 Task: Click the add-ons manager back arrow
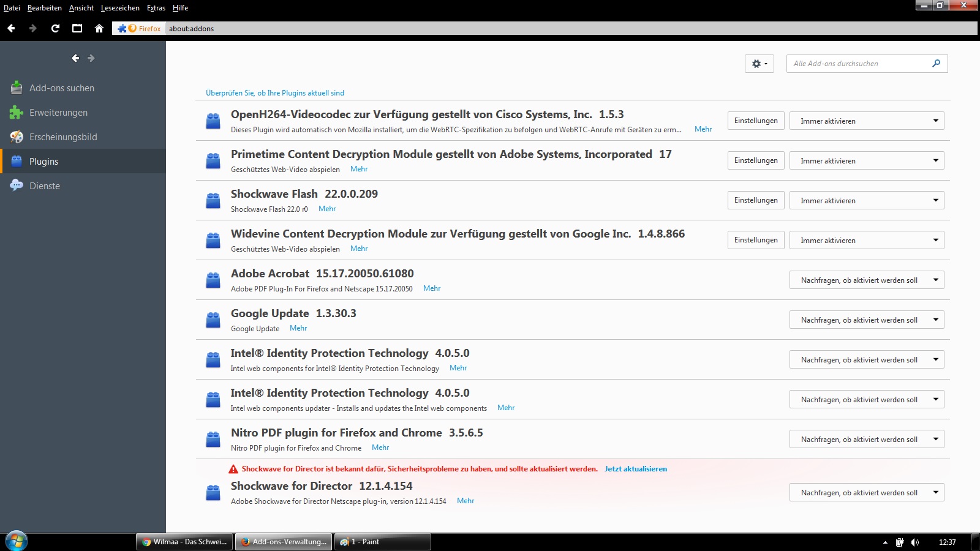point(75,58)
